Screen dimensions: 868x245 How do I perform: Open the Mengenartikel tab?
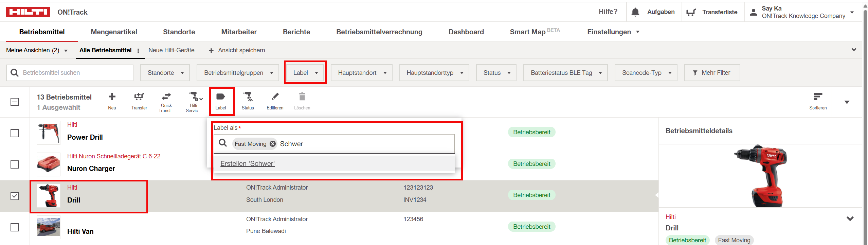tap(114, 32)
